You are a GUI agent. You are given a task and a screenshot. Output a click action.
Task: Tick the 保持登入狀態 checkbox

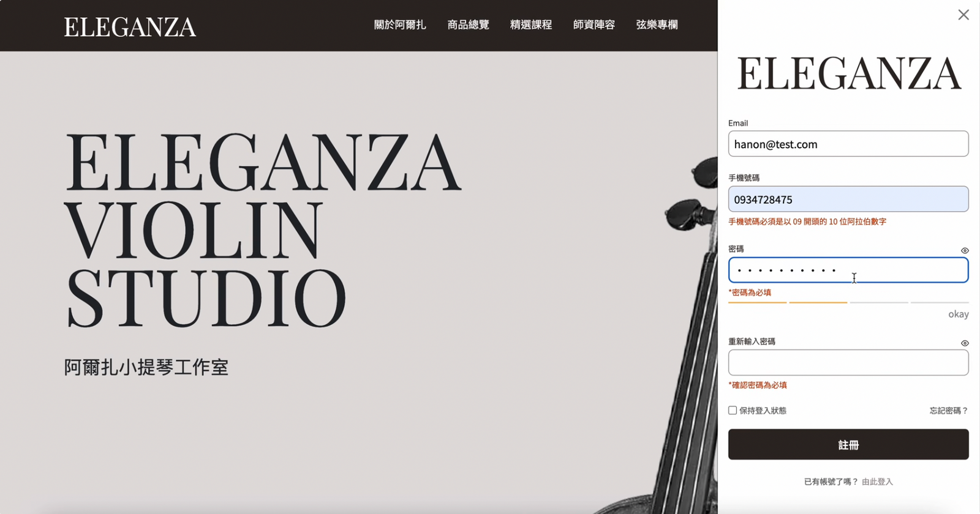(x=733, y=411)
